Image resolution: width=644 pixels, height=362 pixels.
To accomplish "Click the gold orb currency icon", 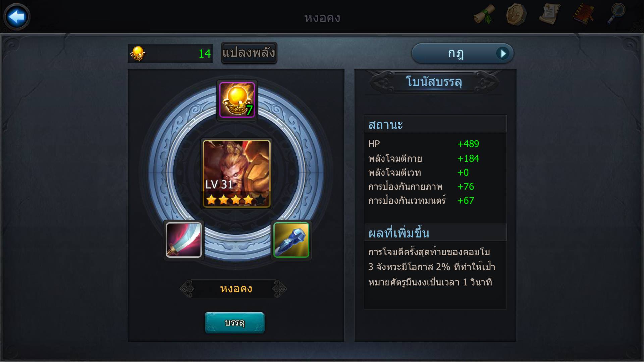I will pos(138,53).
